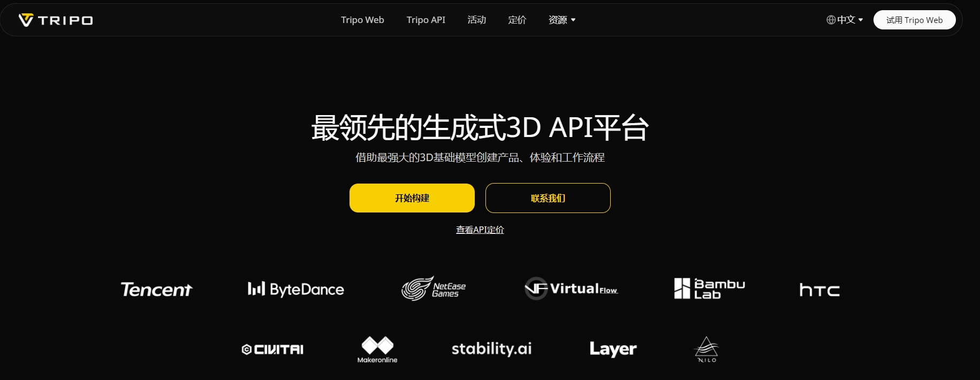Click the VirtualFlow logo
980x380 pixels.
point(571,289)
